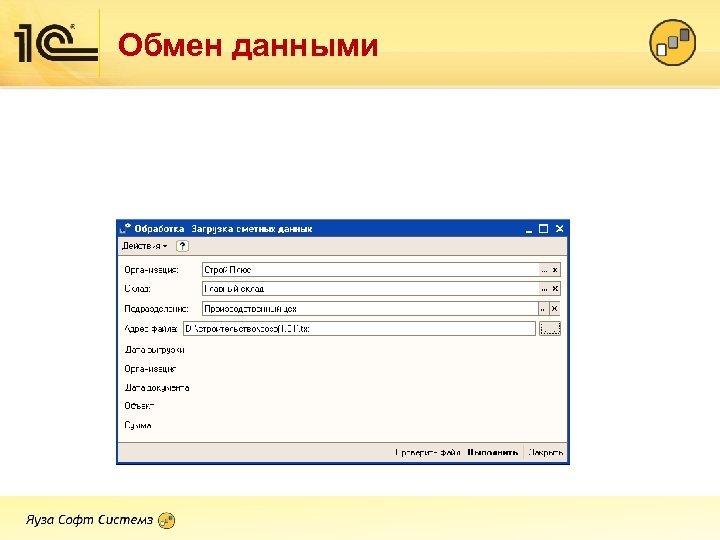Click the blue question mark help icon
Screen dimensions: 720x540
[x=182, y=246]
